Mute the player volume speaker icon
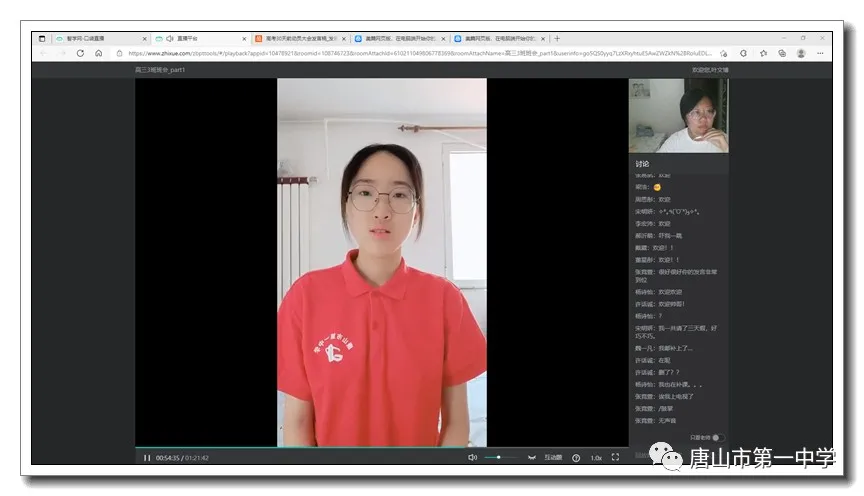The height and width of the screenshot is (496, 864). click(473, 458)
